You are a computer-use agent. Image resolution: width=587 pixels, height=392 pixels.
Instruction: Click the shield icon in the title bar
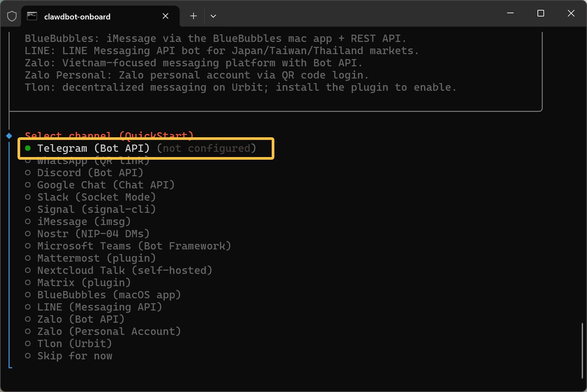12,16
